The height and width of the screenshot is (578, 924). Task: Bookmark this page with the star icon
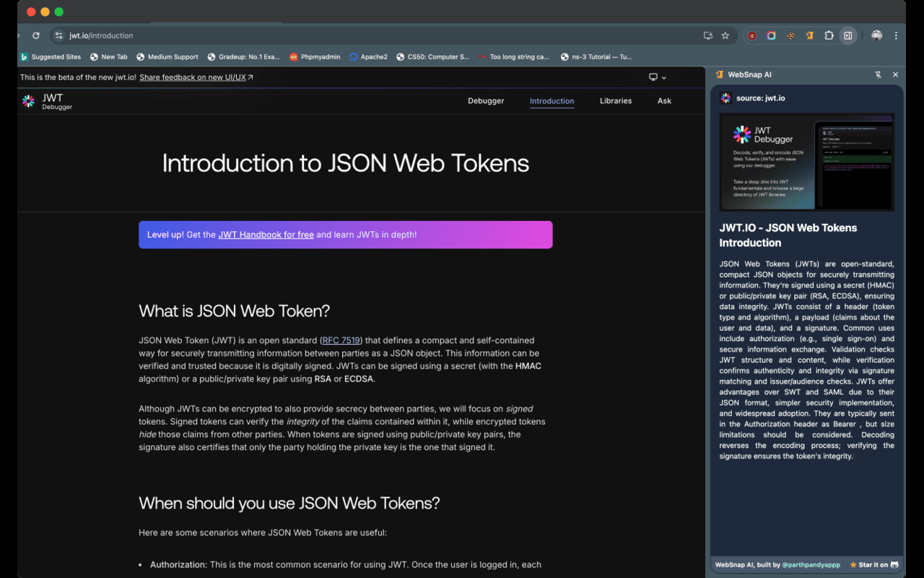click(x=725, y=35)
